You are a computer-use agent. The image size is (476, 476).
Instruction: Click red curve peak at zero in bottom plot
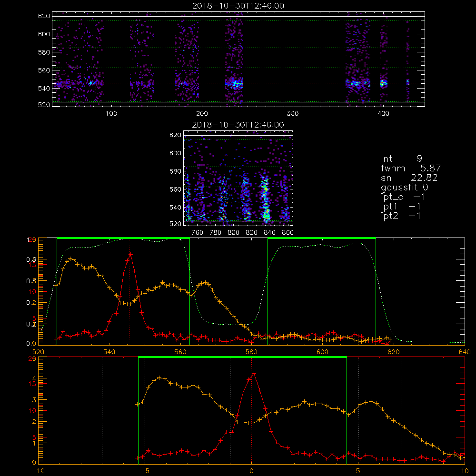[254, 373]
